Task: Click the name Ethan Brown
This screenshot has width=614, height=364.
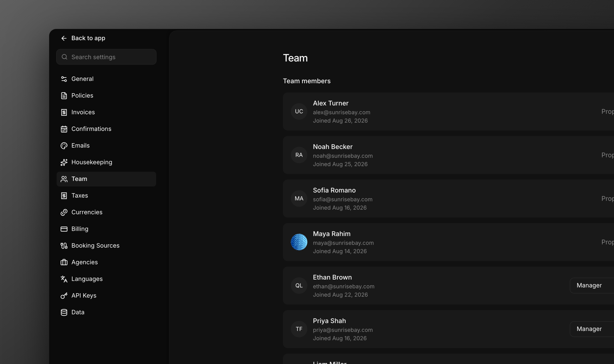Action: (332, 277)
